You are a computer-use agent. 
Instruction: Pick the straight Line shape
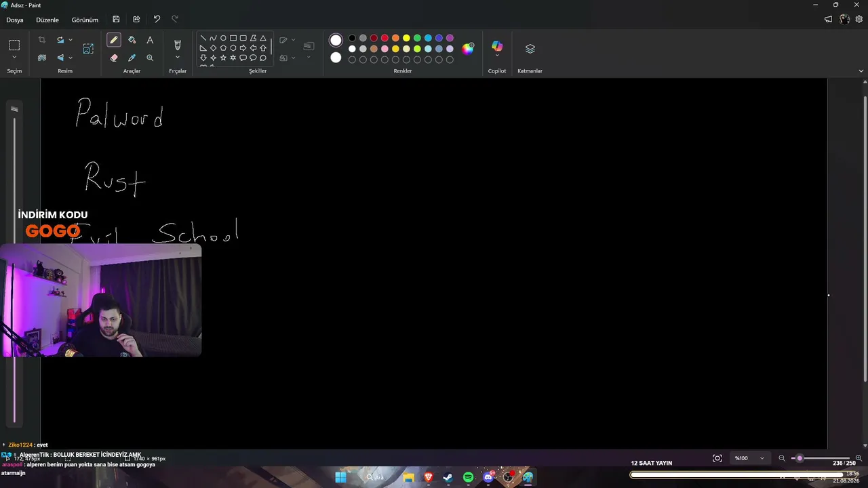coord(203,38)
